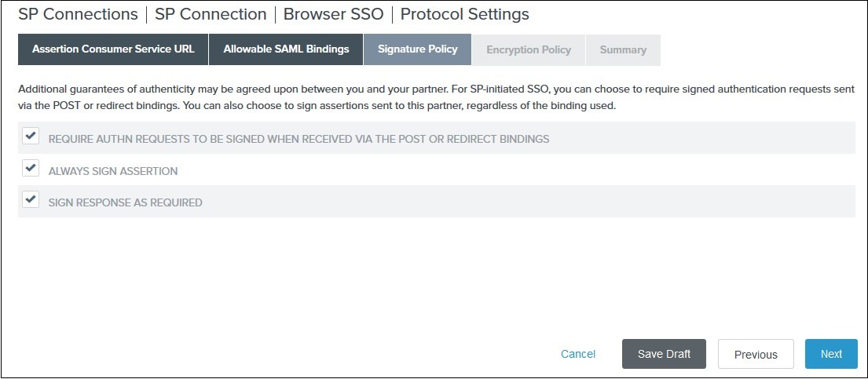Viewport: 868px width, 379px height.
Task: Click the Always Sign Assertion label text
Action: [113, 171]
